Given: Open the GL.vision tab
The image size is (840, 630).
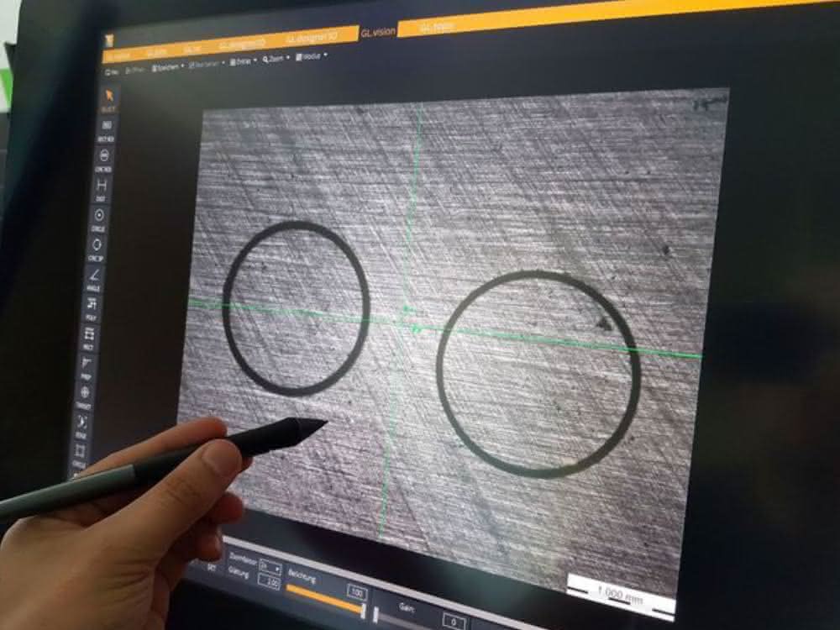Looking at the screenshot, I should click(378, 32).
